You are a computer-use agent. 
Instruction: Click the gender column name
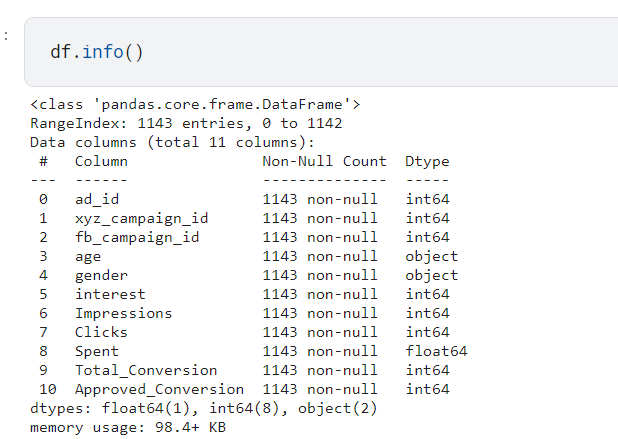(x=101, y=275)
